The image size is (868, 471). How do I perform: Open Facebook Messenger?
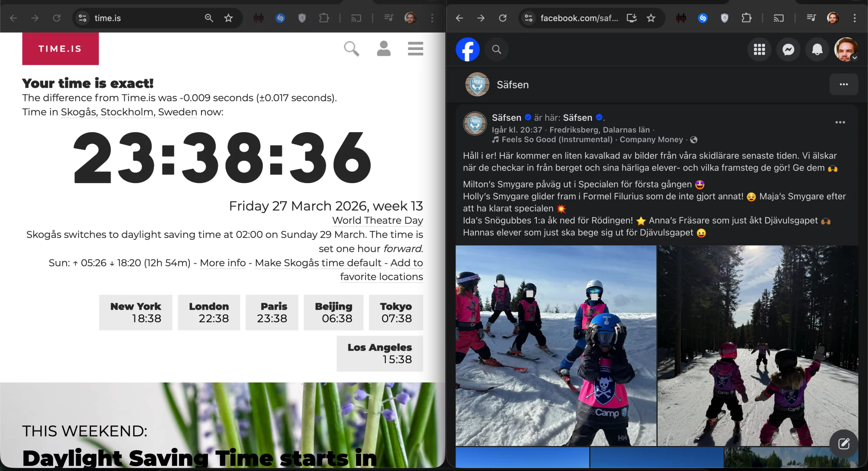click(788, 50)
